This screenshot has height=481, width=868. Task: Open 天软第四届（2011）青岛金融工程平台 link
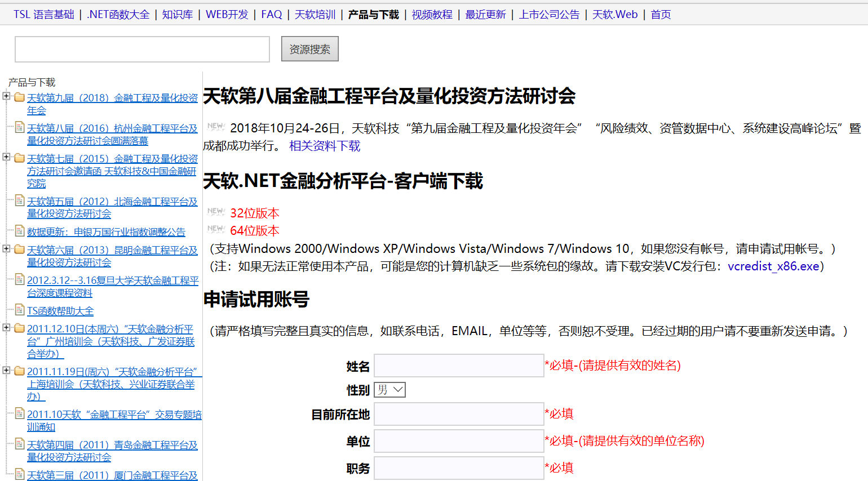113,451
